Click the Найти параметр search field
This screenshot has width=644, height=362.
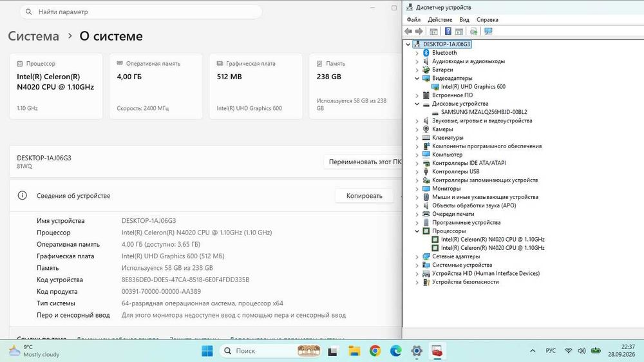(141, 12)
